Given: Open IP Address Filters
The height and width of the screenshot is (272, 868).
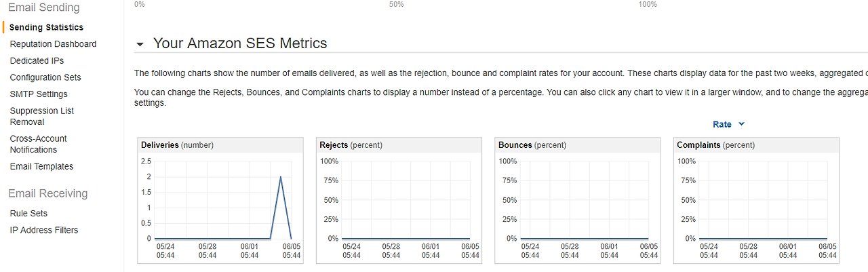Looking at the screenshot, I should tap(44, 230).
